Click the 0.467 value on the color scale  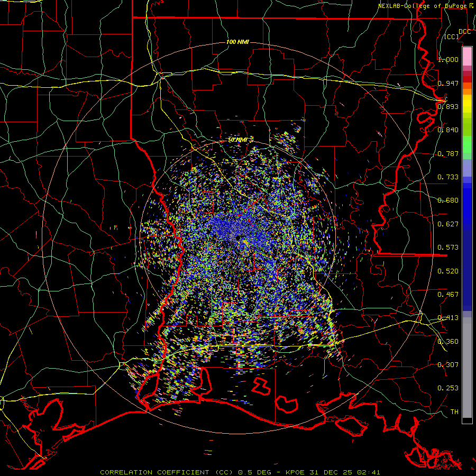point(448,294)
